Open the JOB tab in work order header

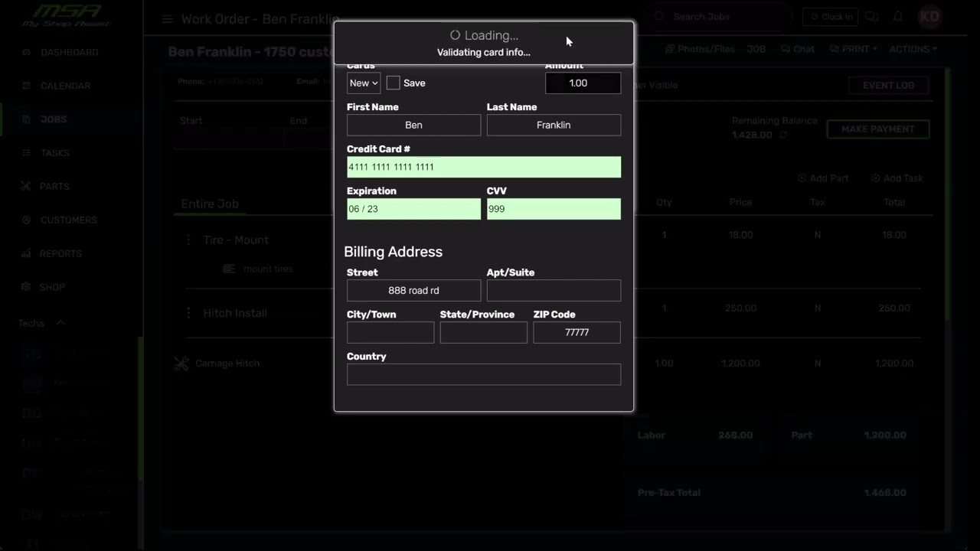click(756, 49)
